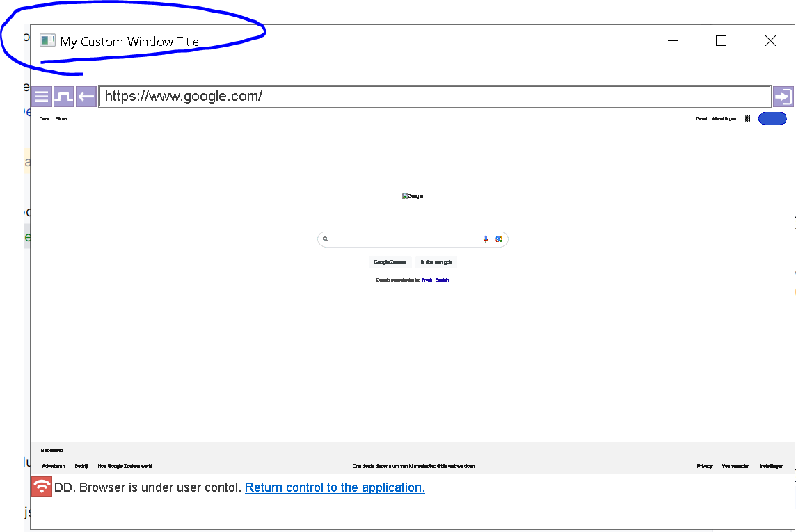Go back using the left arrow icon
The height and width of the screenshot is (532, 796).
(86, 96)
